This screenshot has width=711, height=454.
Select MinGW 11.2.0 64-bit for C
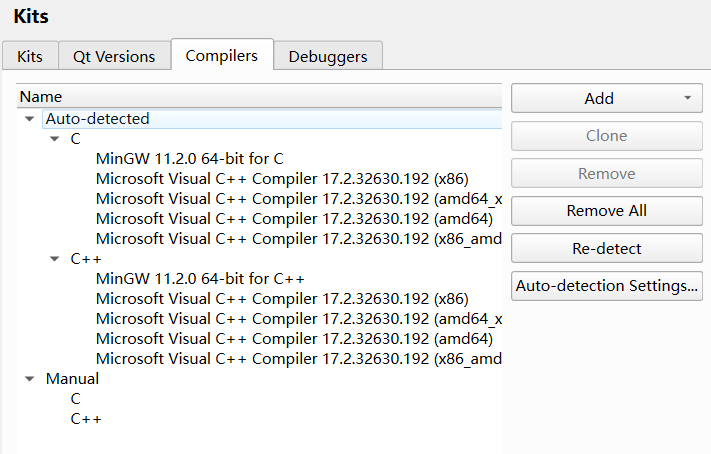pos(190,159)
